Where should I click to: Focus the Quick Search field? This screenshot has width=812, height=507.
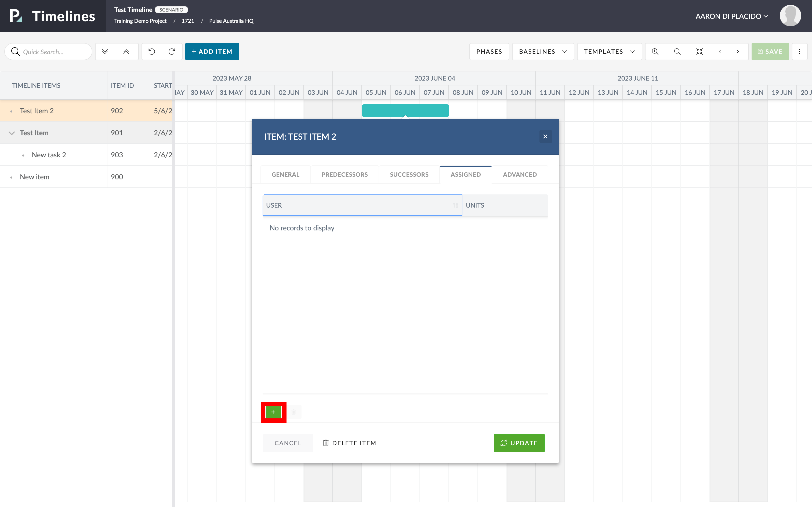click(x=54, y=52)
